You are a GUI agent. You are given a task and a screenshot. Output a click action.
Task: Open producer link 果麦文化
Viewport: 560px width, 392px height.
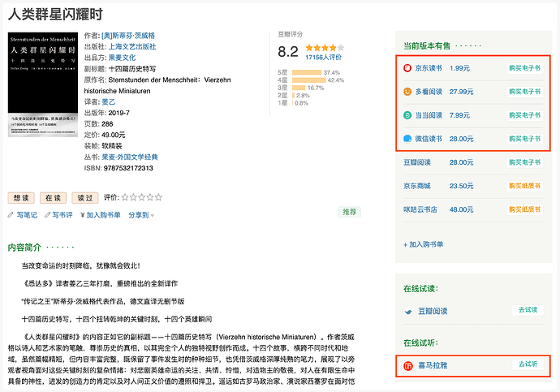[x=122, y=58]
